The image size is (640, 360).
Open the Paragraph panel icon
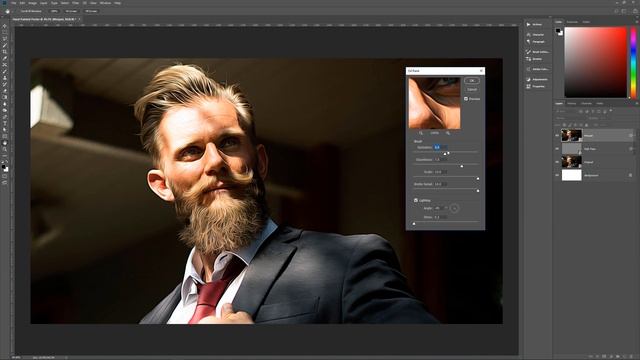coord(528,42)
